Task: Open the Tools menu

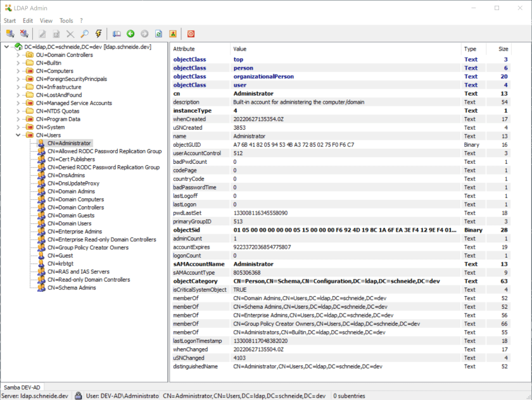Action: pyautogui.click(x=66, y=21)
